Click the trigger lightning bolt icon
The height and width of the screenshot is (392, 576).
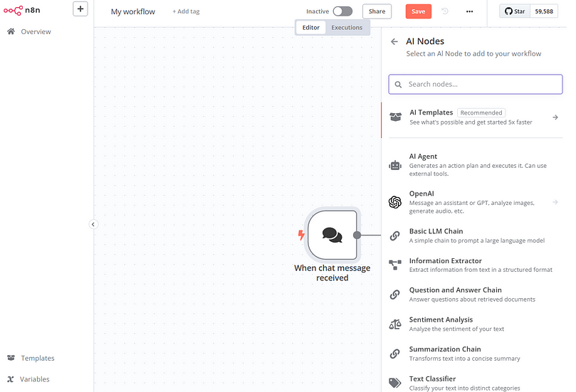[301, 235]
